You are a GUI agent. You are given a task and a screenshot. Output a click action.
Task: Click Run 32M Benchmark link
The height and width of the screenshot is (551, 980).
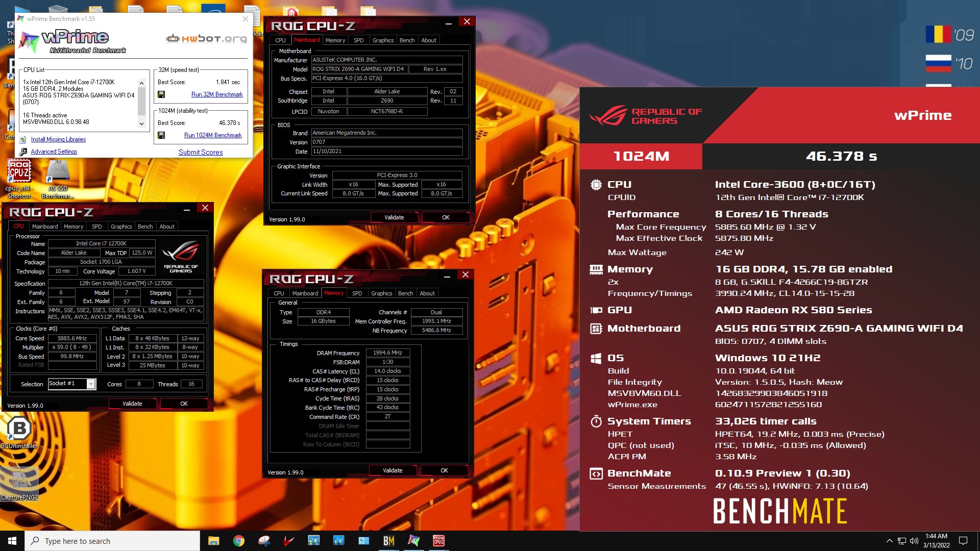[x=217, y=94]
